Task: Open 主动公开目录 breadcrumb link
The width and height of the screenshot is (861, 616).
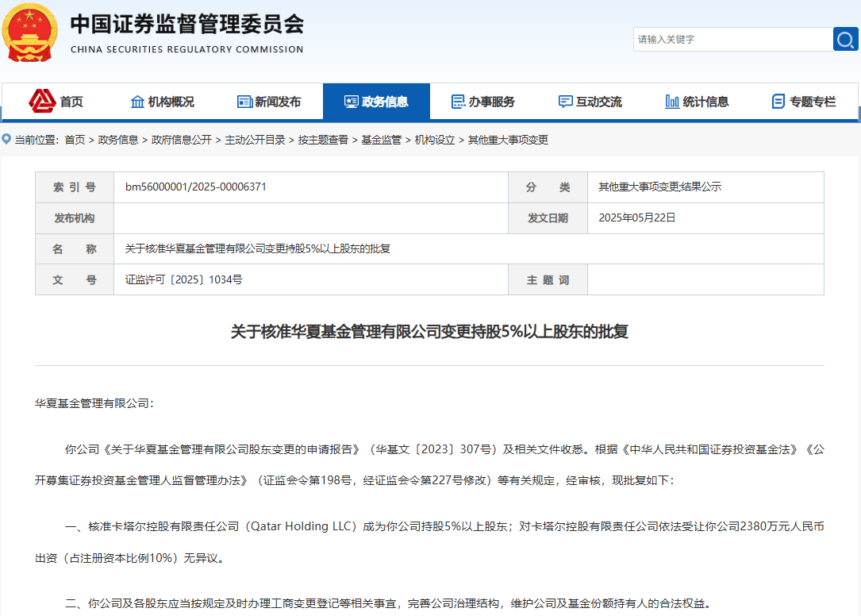Action: coord(255,141)
